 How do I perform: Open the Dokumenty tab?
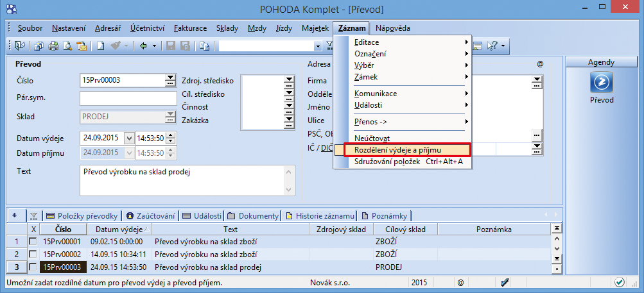point(254,216)
